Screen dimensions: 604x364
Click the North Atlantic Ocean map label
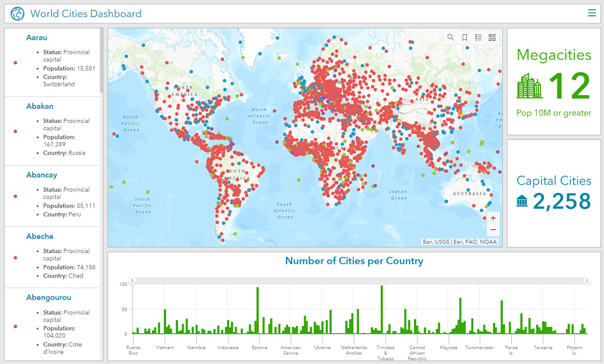point(259,116)
